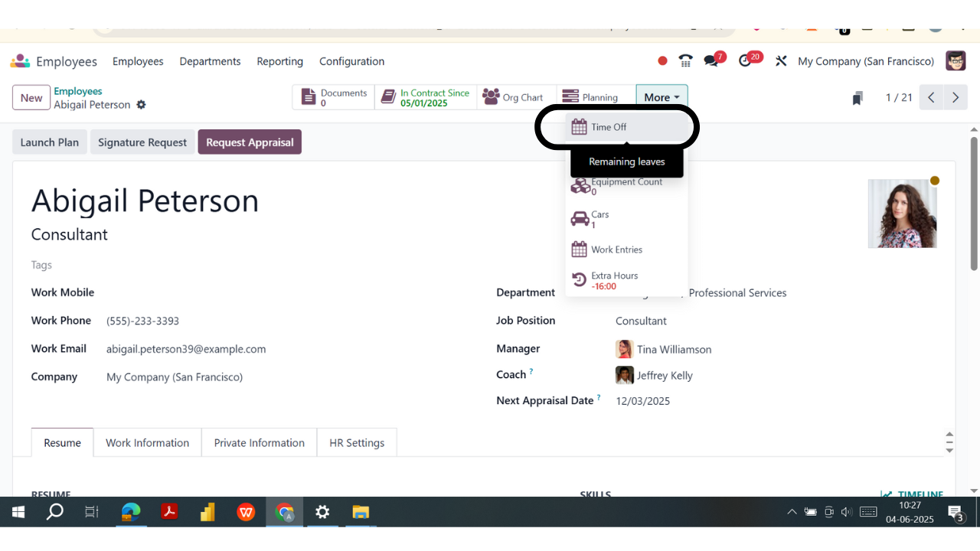Open the Documents smart button for Abigail
This screenshot has height=551, width=980.
333,97
